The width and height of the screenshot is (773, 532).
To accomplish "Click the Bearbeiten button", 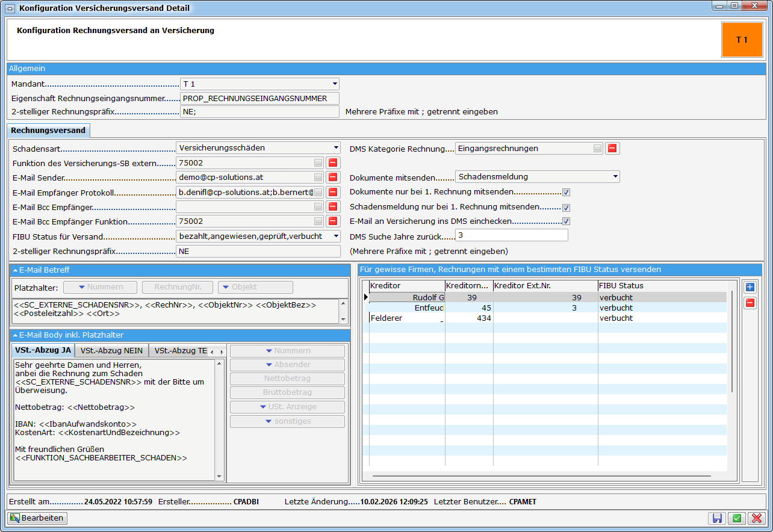I will coord(37,518).
